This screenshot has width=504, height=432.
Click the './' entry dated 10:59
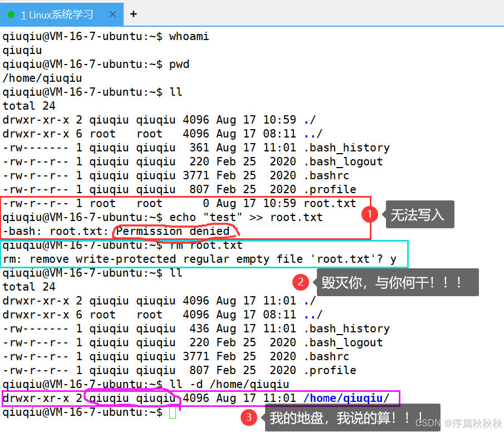310,120
